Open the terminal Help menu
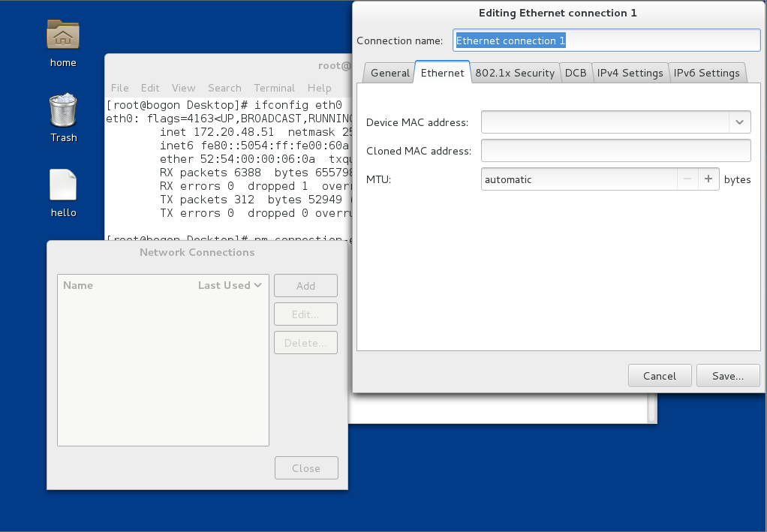The image size is (767, 532). click(x=320, y=88)
